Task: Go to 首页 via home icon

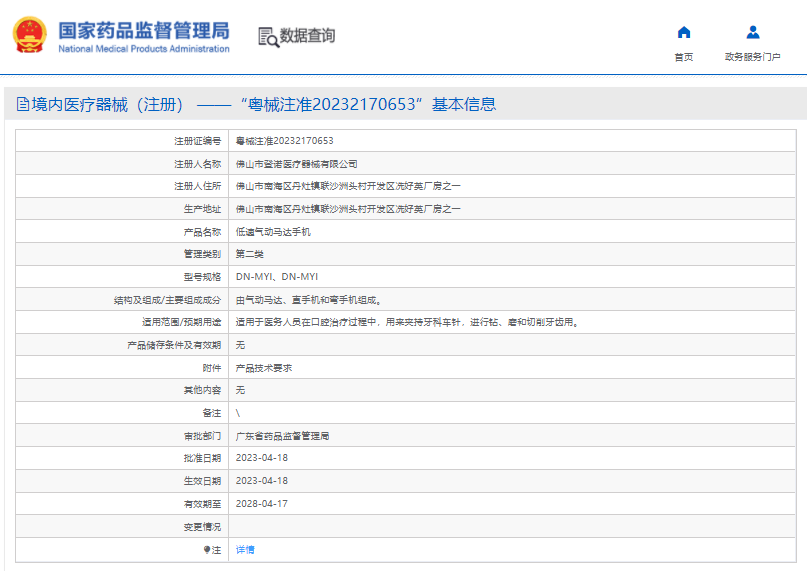Action: (x=683, y=33)
